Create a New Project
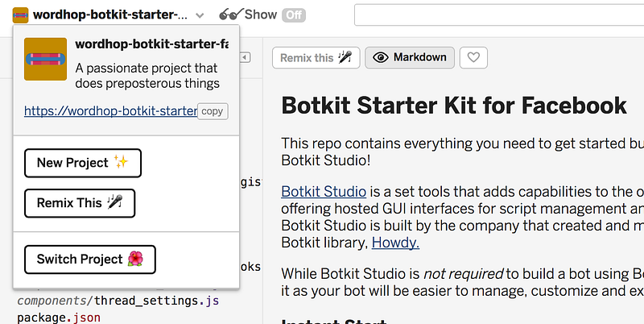 click(83, 163)
